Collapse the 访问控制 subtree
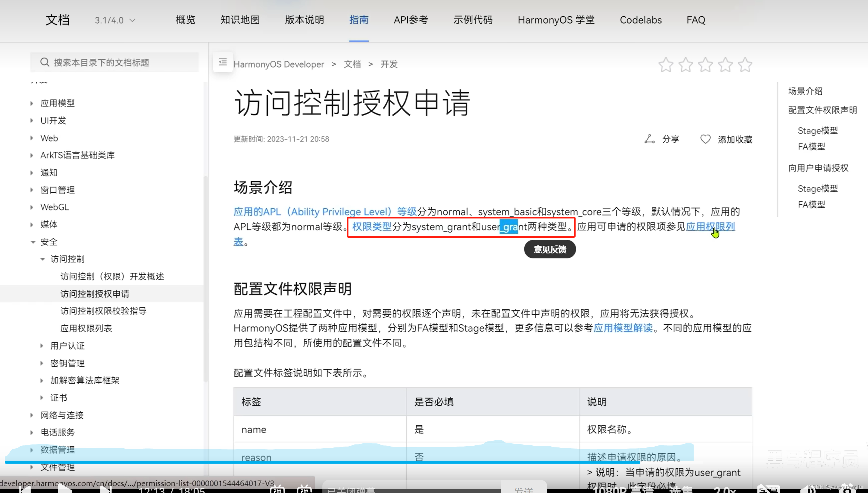Viewport: 868px width, 493px height. (43, 259)
